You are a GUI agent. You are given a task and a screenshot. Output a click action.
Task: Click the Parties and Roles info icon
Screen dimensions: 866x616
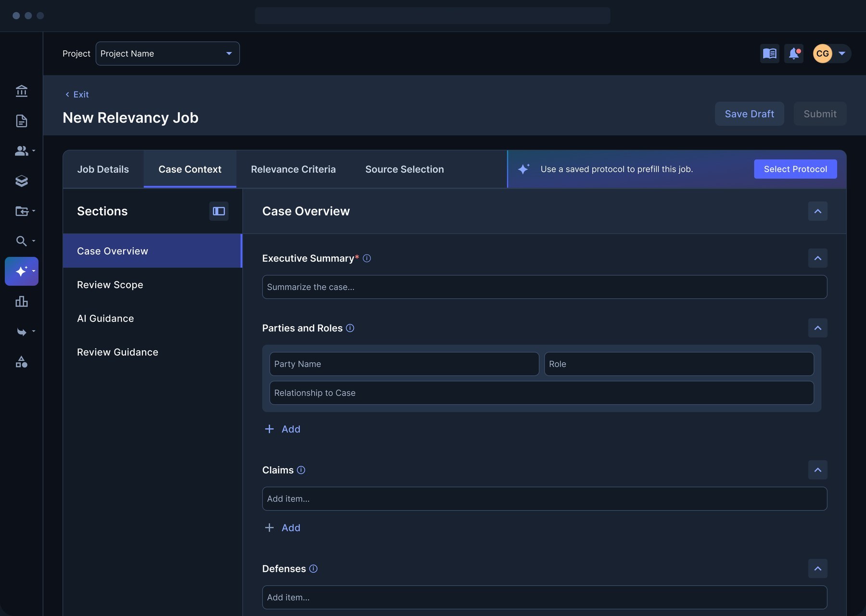(350, 328)
